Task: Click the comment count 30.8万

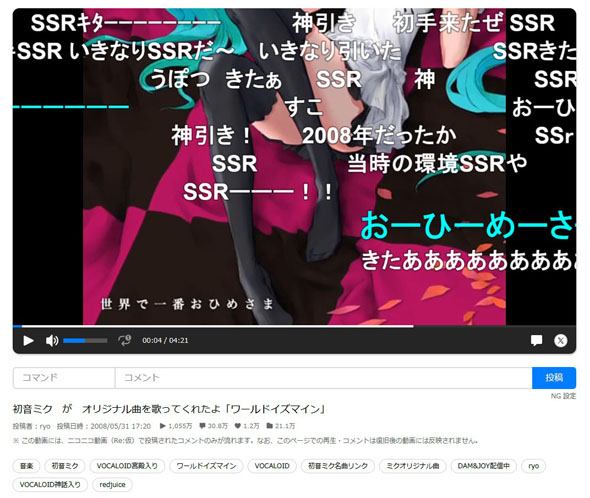Action: pos(214,426)
